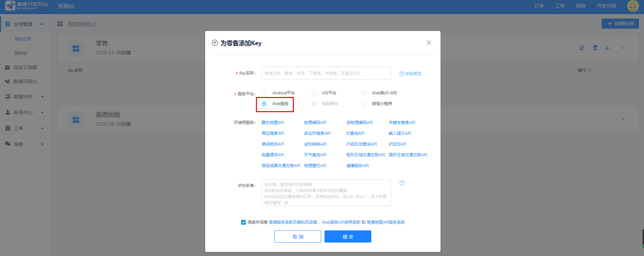Select Web端(JS API) radio button
Image resolution: width=644 pixels, height=256 pixels.
pos(364,93)
